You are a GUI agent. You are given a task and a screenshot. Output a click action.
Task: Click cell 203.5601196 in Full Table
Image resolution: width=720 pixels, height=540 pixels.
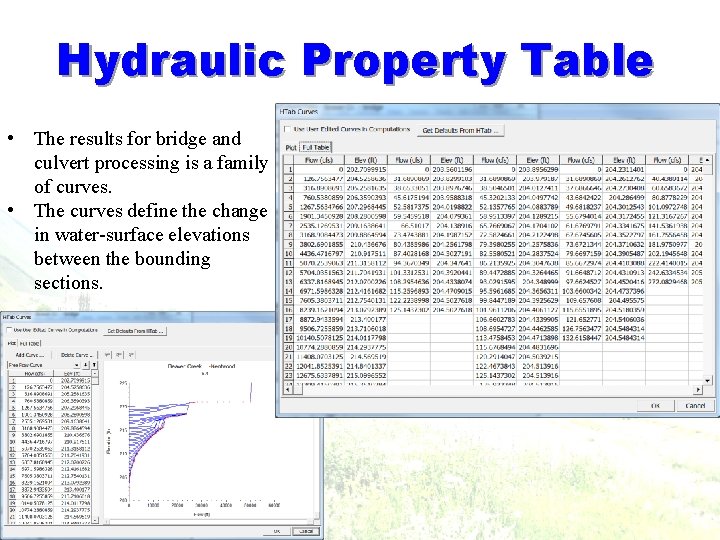point(452,169)
